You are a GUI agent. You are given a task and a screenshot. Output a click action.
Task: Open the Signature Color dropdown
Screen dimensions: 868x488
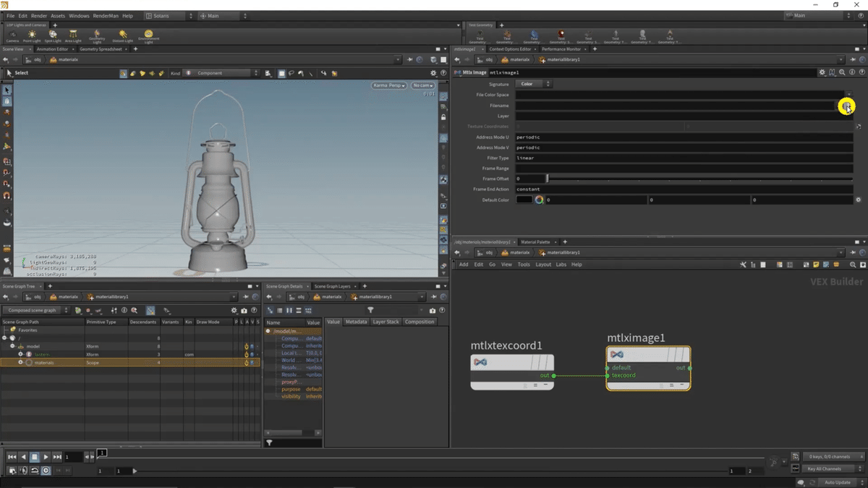point(534,84)
